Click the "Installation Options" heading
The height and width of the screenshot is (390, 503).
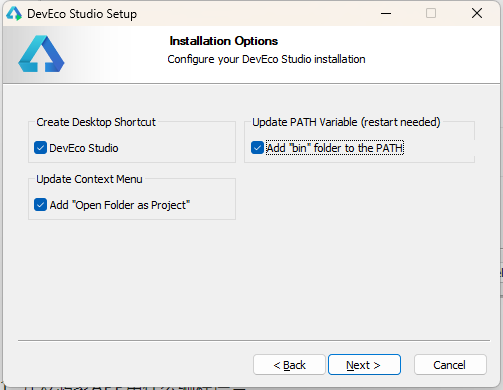[224, 41]
